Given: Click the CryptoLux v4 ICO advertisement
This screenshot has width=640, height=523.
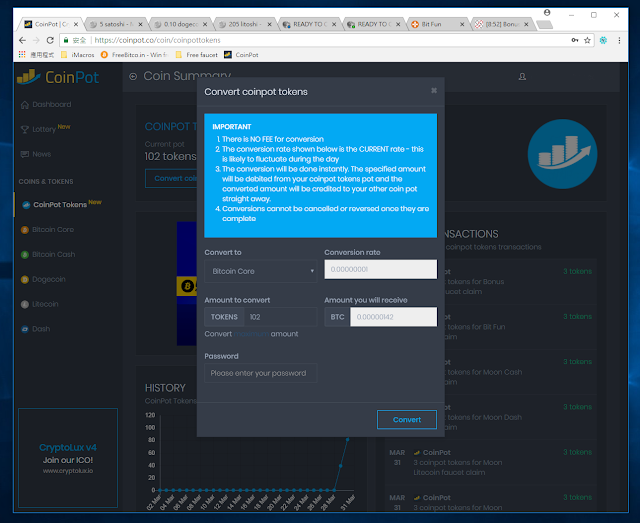Looking at the screenshot, I should (68, 458).
